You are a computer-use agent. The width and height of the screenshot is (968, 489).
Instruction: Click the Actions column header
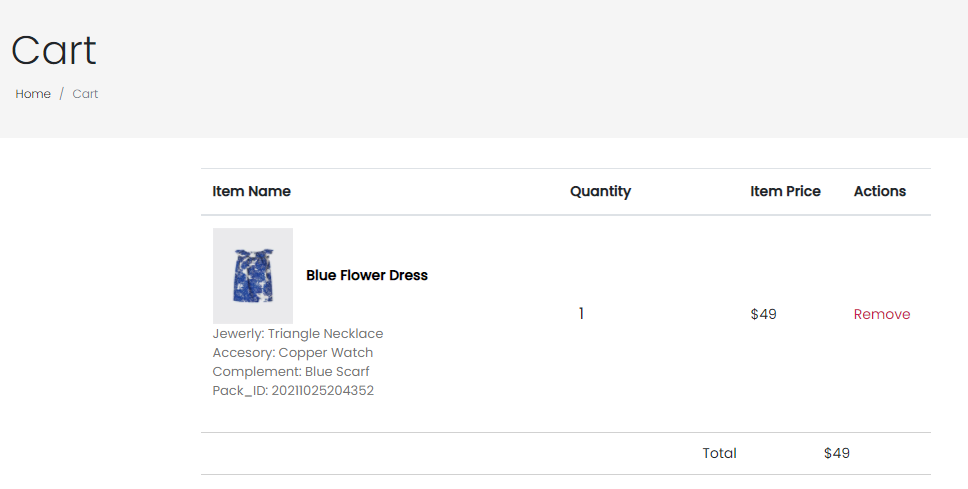879,191
